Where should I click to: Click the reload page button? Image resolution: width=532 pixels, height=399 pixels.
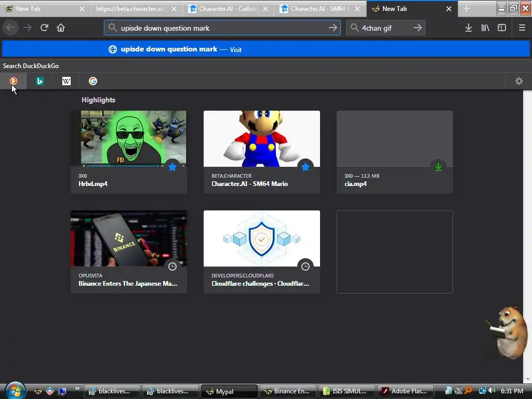pyautogui.click(x=44, y=28)
